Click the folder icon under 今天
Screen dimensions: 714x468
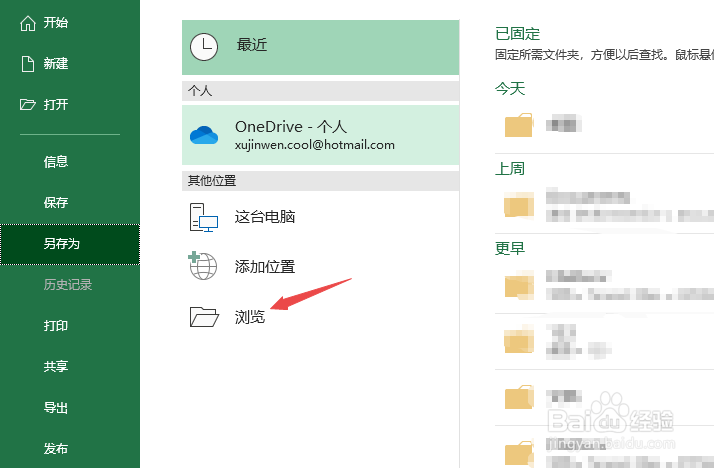tap(519, 125)
